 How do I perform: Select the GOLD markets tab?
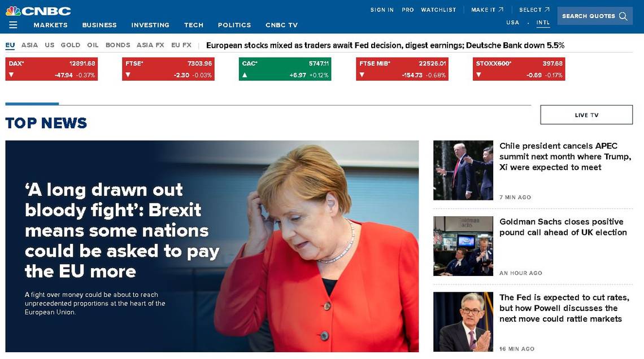(x=71, y=45)
